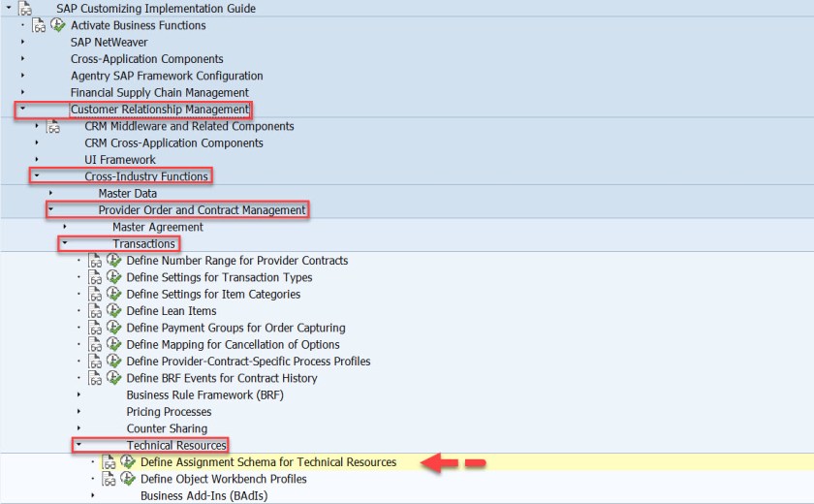Expand the Cross-Application Components node
This screenshot has height=504, width=814.
tap(22, 58)
